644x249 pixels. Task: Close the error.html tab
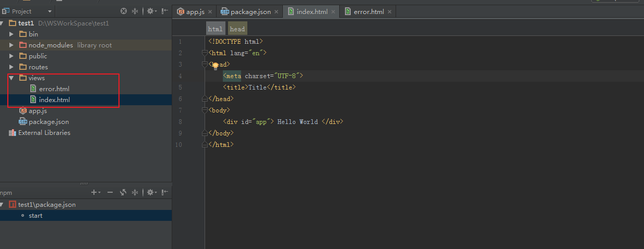point(389,12)
